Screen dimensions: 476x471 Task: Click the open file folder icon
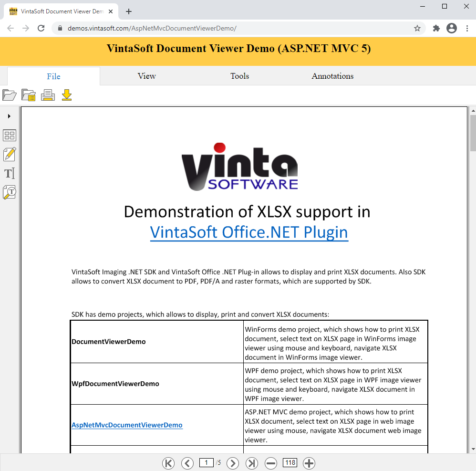[x=9, y=95]
